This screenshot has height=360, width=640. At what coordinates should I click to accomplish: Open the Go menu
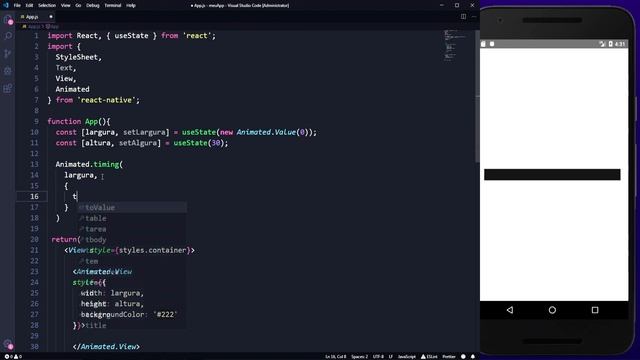(78, 5)
